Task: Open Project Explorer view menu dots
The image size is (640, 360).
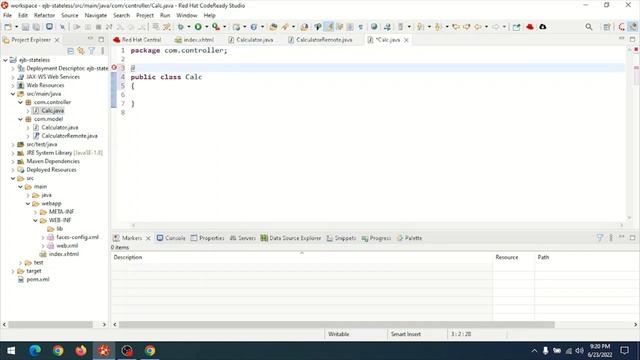Action: 102,51
